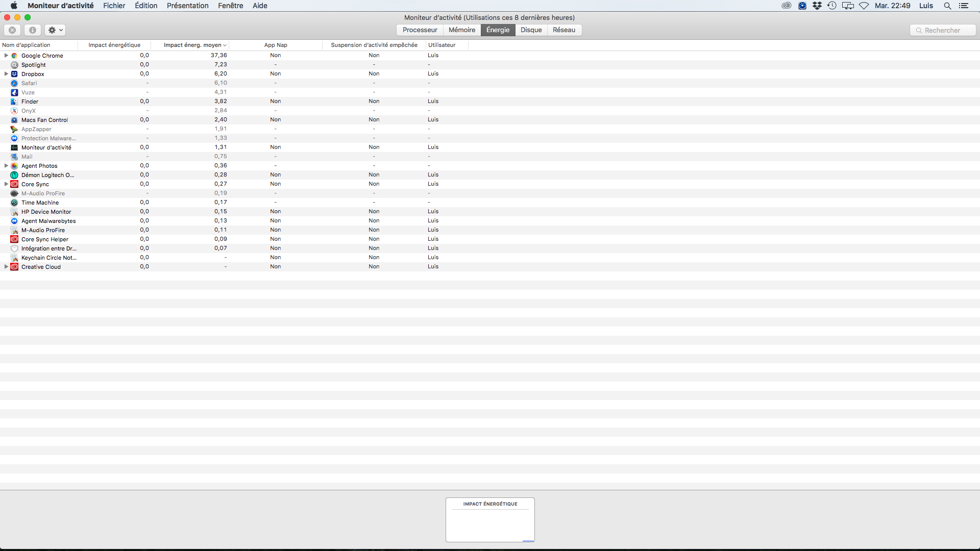The width and height of the screenshot is (980, 551).
Task: Open the Fenêtre menu
Action: pyautogui.click(x=231, y=6)
